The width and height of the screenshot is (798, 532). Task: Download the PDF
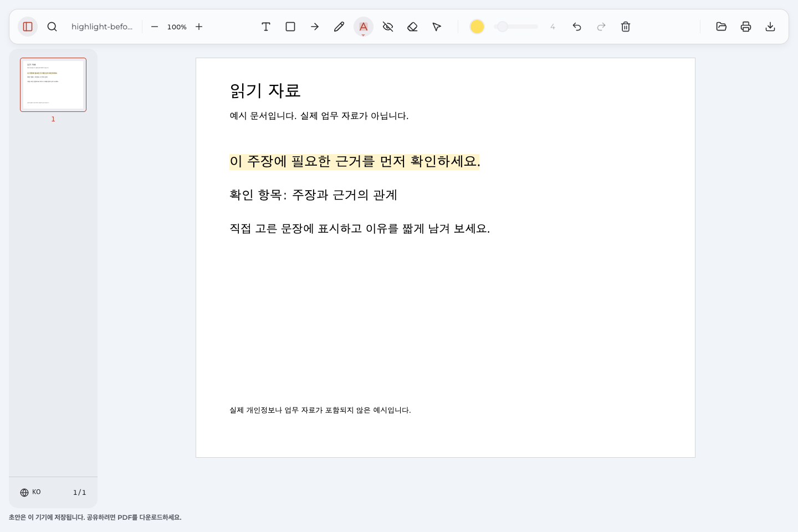(x=770, y=27)
